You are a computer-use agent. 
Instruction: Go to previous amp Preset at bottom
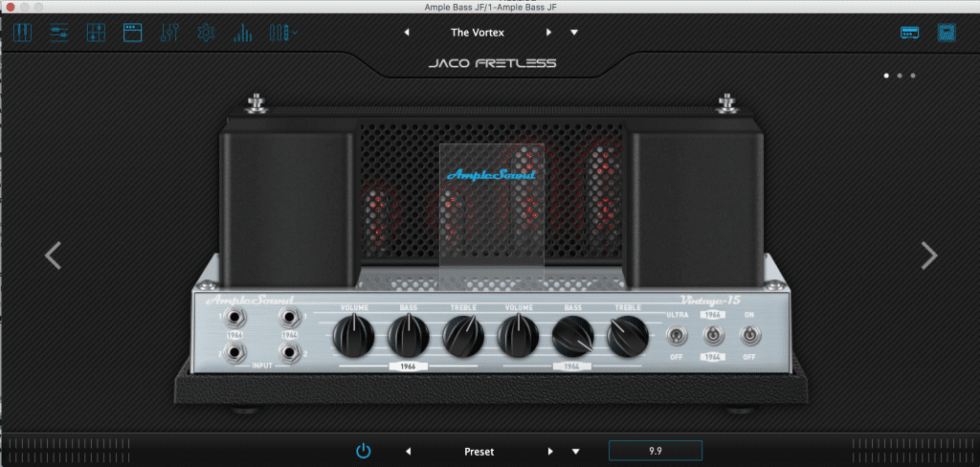click(x=408, y=452)
